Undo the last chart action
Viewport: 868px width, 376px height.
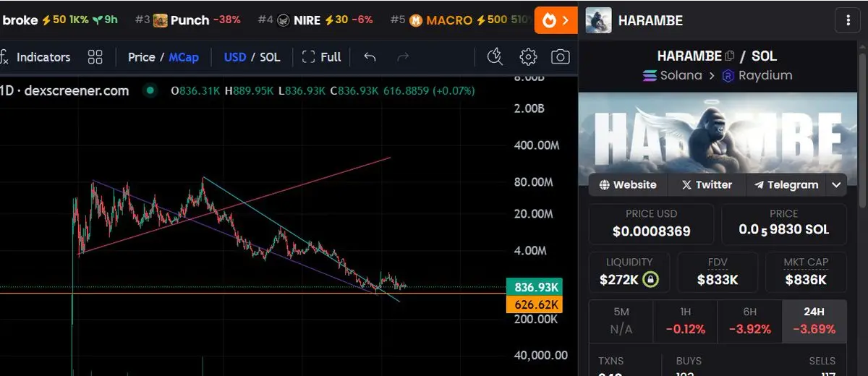pos(370,57)
